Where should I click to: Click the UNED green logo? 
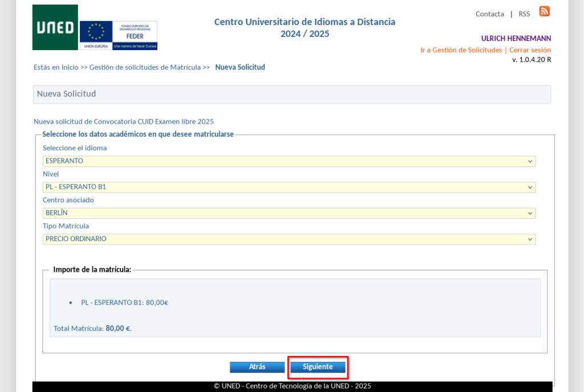(55, 27)
